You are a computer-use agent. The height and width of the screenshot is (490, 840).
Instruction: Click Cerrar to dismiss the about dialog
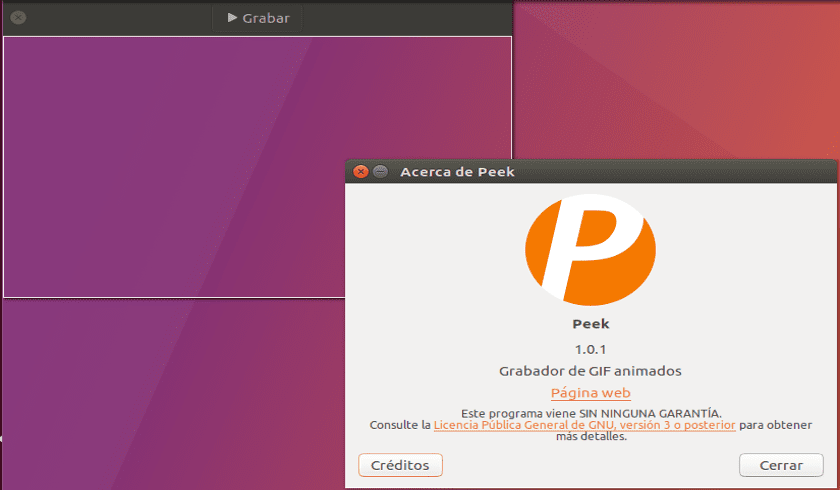click(x=781, y=465)
